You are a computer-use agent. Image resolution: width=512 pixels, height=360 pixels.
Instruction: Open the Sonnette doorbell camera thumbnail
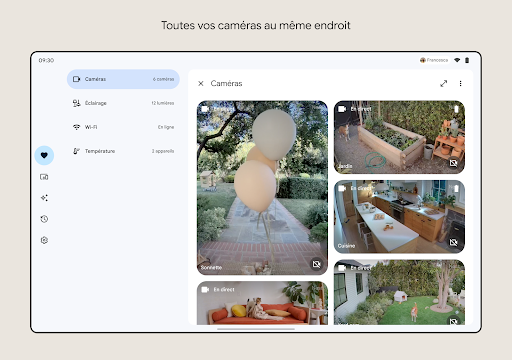point(262,188)
